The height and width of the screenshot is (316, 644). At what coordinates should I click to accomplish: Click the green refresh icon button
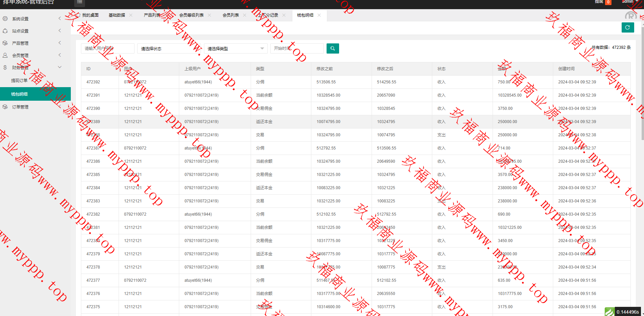[x=627, y=27]
